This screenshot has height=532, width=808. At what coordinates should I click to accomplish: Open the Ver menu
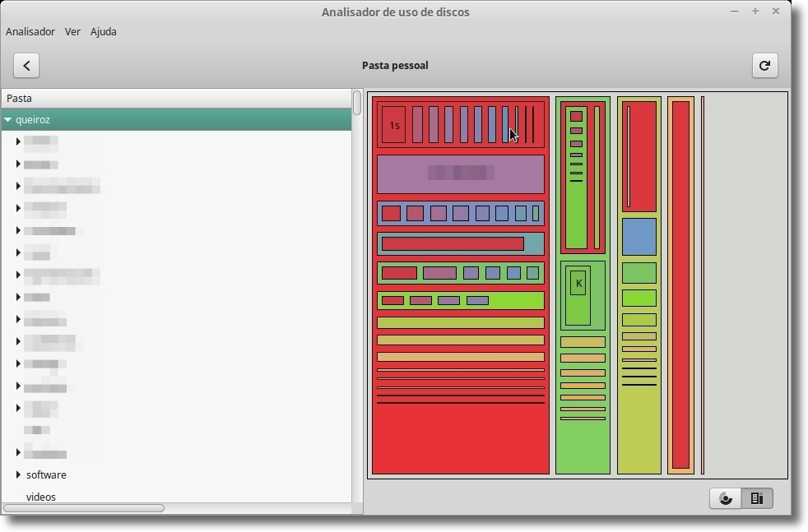pyautogui.click(x=72, y=32)
